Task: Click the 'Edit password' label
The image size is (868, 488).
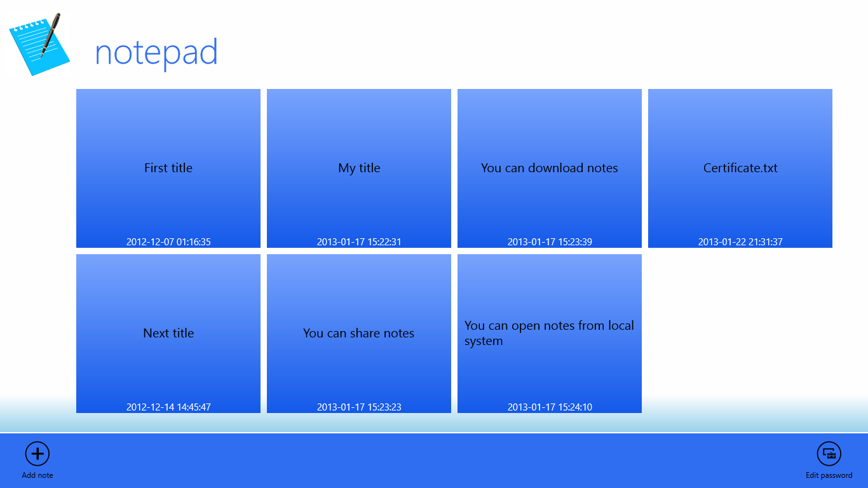Action: pyautogui.click(x=829, y=475)
